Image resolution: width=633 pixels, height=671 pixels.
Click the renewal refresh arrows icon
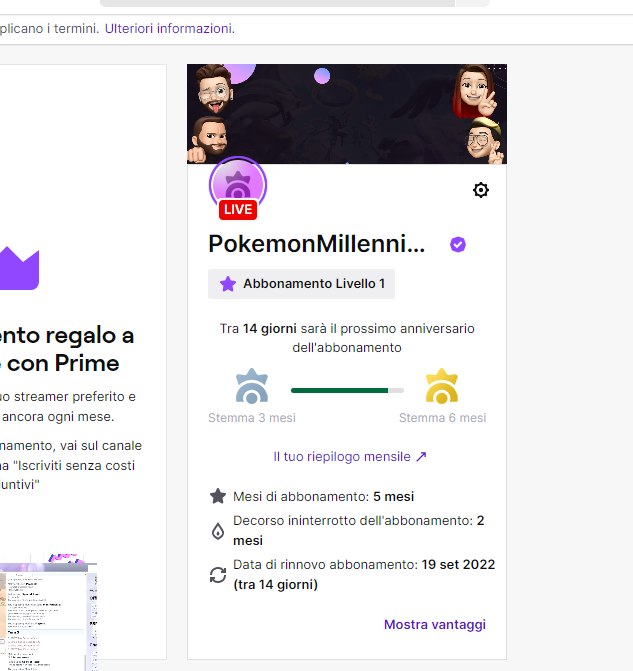click(218, 575)
